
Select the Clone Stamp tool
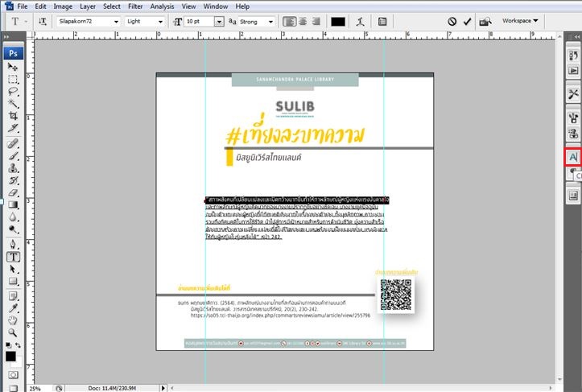pyautogui.click(x=13, y=167)
